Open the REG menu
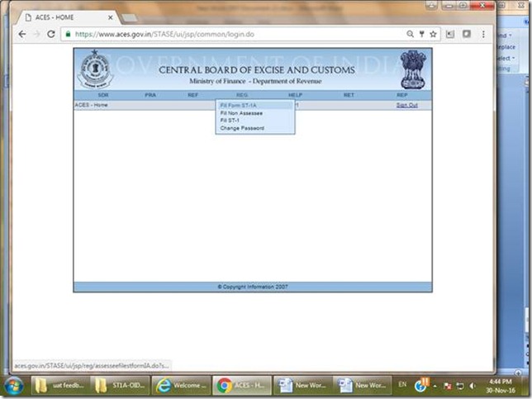Image resolution: width=532 pixels, height=399 pixels. point(242,95)
